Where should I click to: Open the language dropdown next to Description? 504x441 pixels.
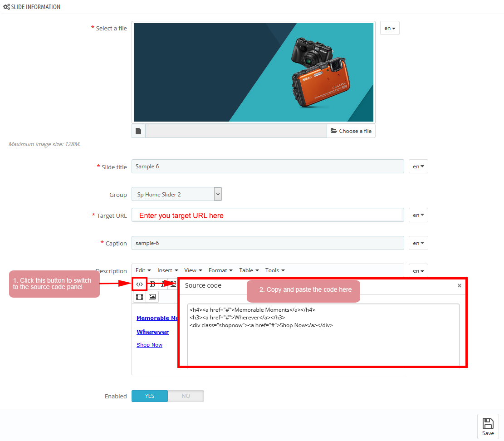coord(418,271)
